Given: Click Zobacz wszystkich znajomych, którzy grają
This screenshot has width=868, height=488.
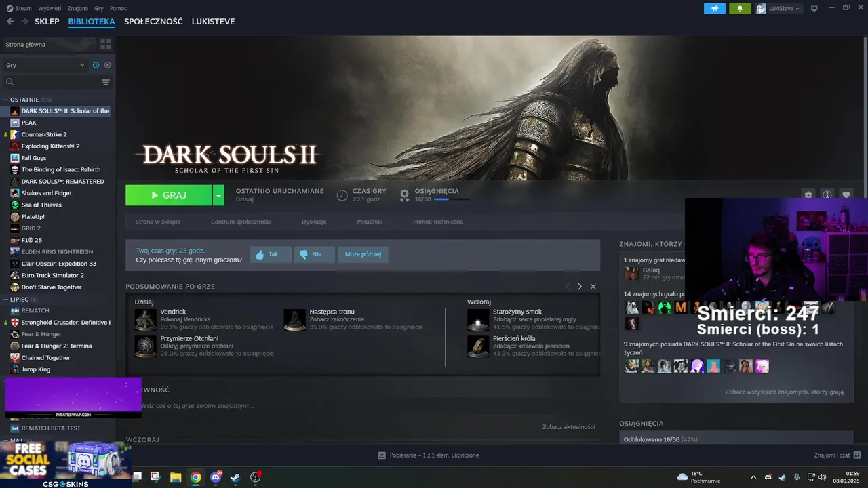Looking at the screenshot, I should coord(784,392).
